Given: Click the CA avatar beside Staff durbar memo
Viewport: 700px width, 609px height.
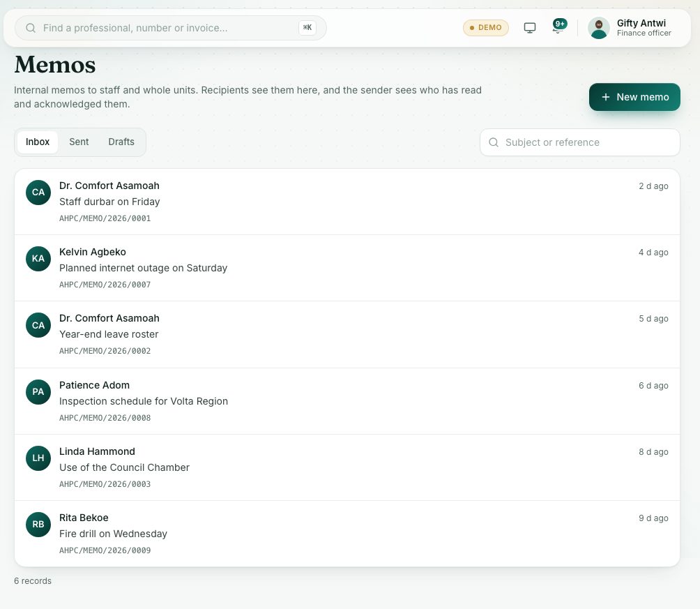Looking at the screenshot, I should [x=38, y=193].
